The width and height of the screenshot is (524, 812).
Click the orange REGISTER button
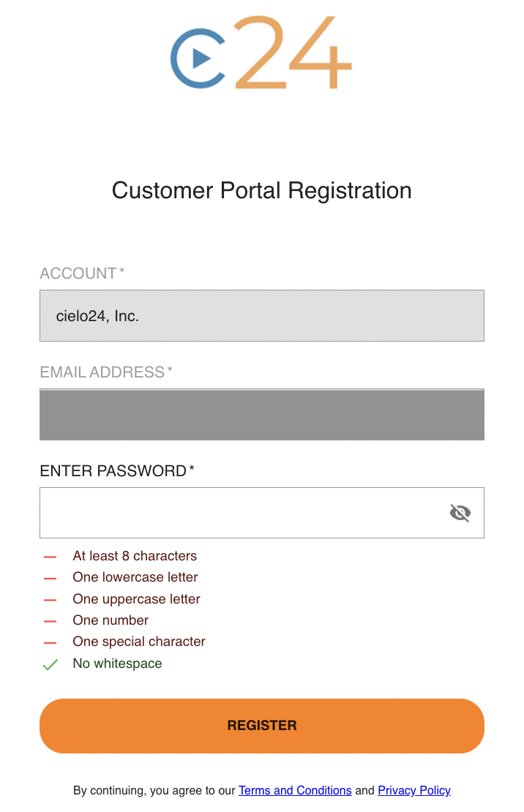(262, 726)
